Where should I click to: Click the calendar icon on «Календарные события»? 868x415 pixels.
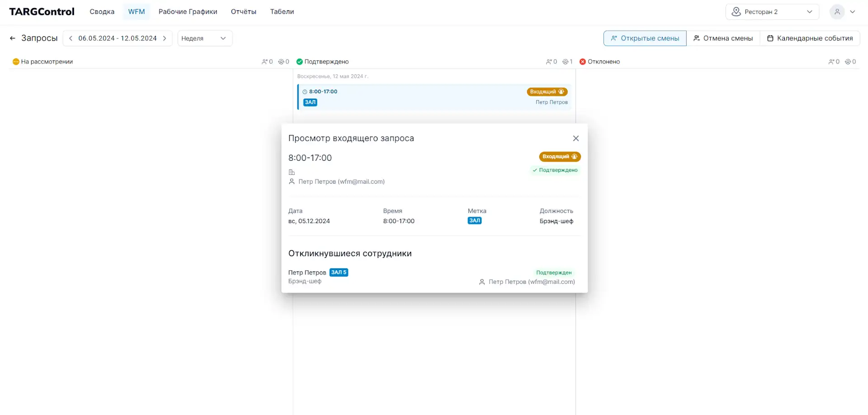click(770, 38)
